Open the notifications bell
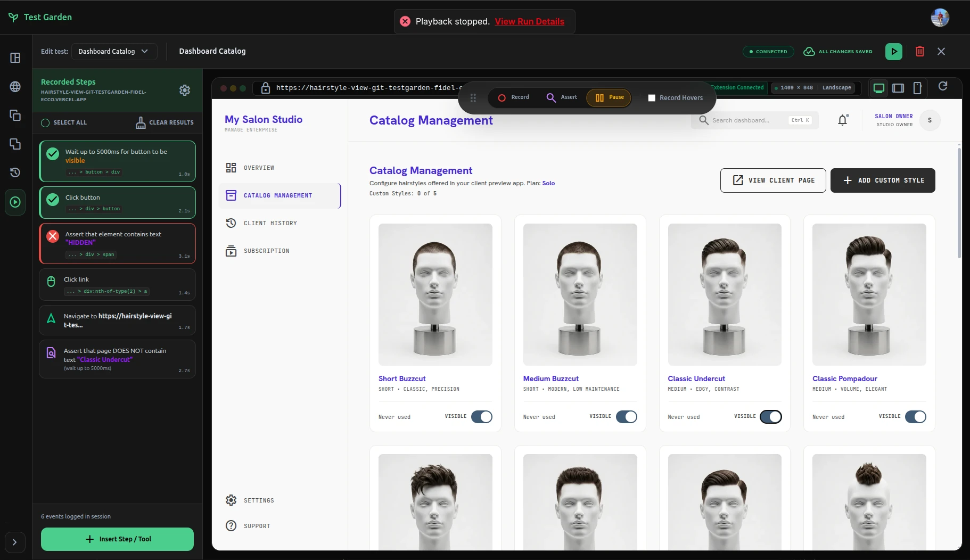The width and height of the screenshot is (970, 560). click(842, 120)
